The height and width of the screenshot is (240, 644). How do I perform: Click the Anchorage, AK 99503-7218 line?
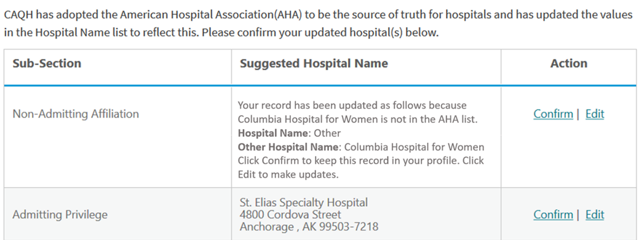tap(309, 226)
